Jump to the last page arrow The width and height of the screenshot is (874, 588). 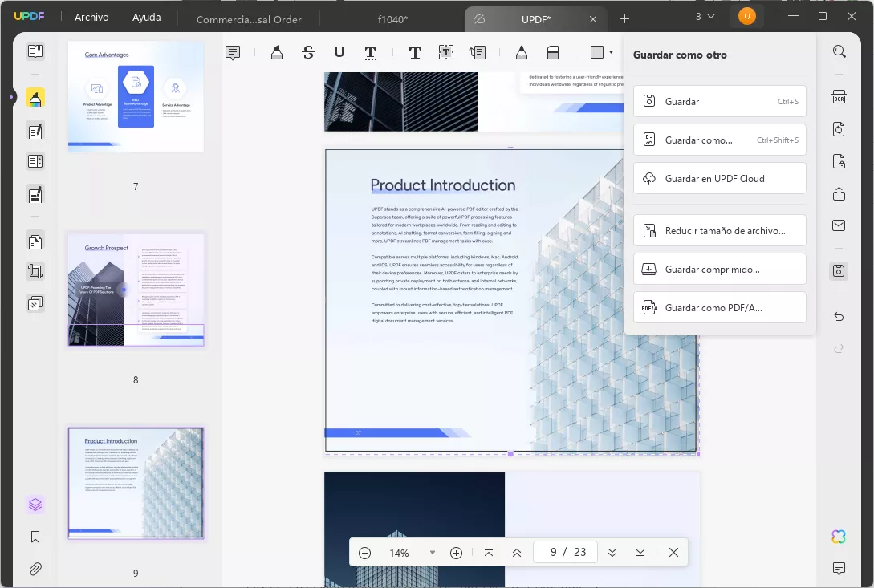pos(640,553)
